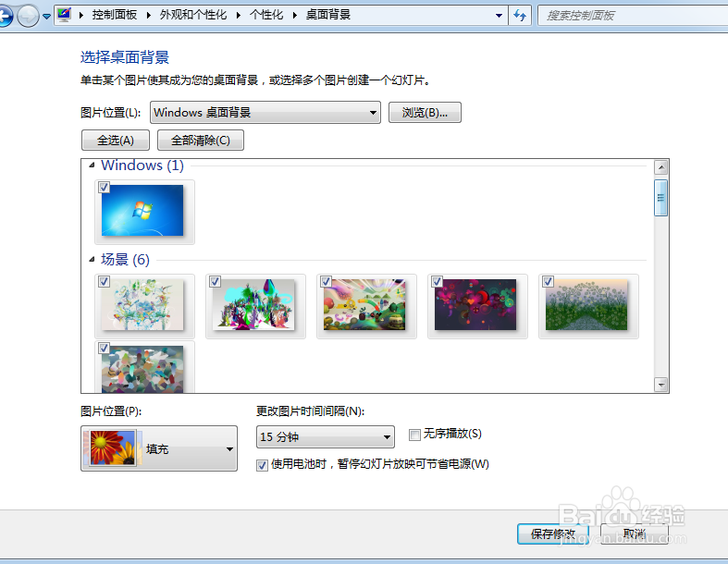The height and width of the screenshot is (564, 728).
Task: Select the cartoon hills scene wallpaper
Action: [x=364, y=304]
